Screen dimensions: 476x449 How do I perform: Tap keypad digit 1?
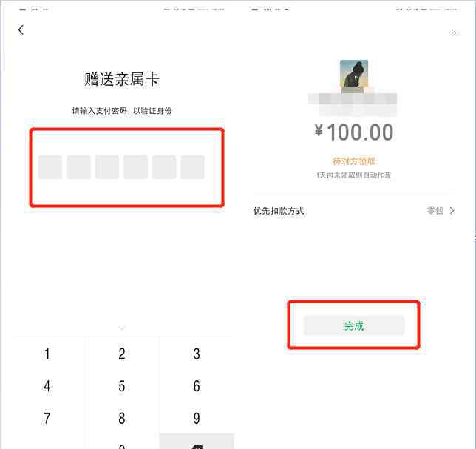point(47,354)
